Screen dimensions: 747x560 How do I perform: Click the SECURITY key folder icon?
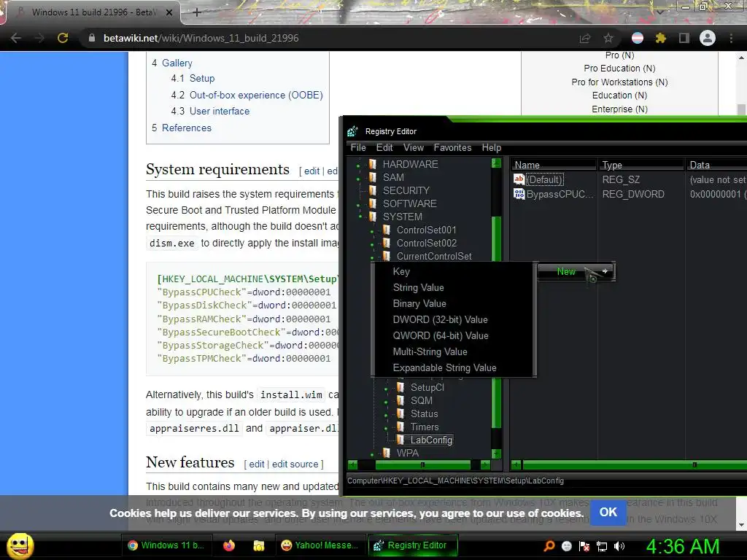(x=373, y=190)
